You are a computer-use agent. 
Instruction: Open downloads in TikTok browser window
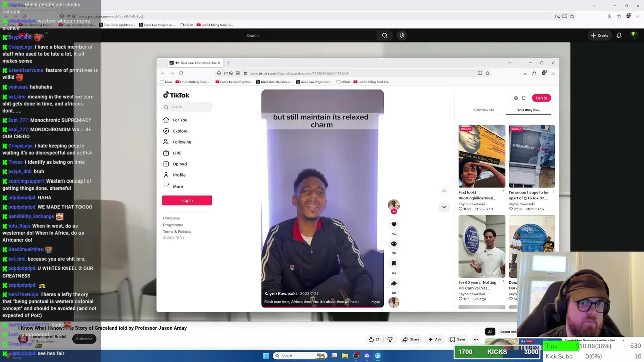pyautogui.click(x=525, y=73)
